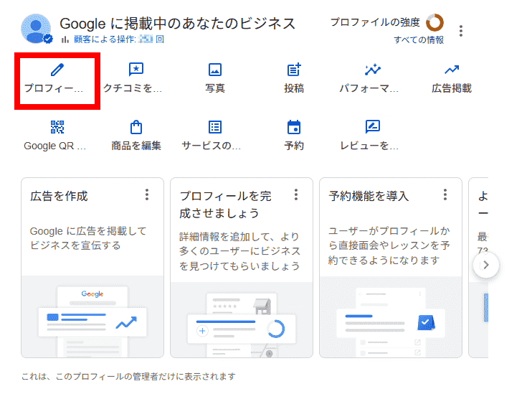Select the 商品を編集 label

[x=136, y=146]
